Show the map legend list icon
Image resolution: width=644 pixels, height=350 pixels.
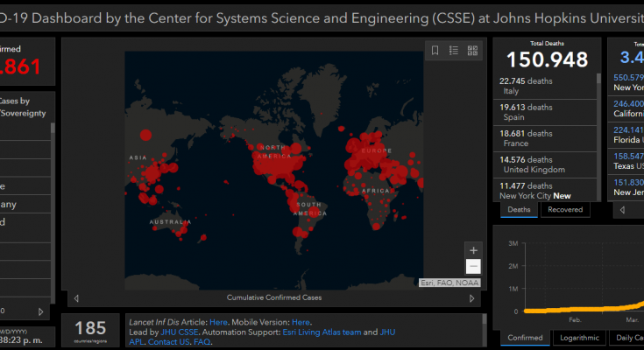click(454, 51)
